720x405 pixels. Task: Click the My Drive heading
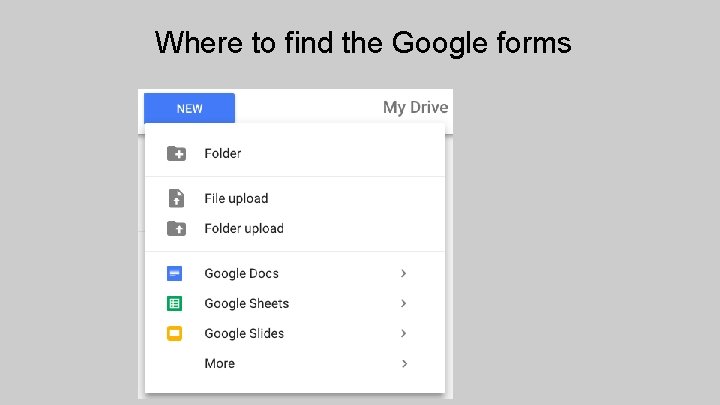click(x=415, y=107)
